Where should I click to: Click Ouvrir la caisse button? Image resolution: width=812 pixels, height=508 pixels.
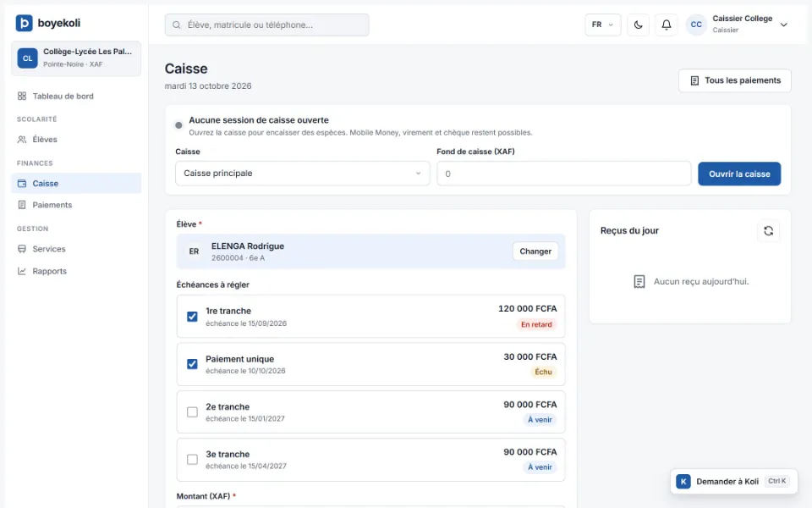[739, 174]
